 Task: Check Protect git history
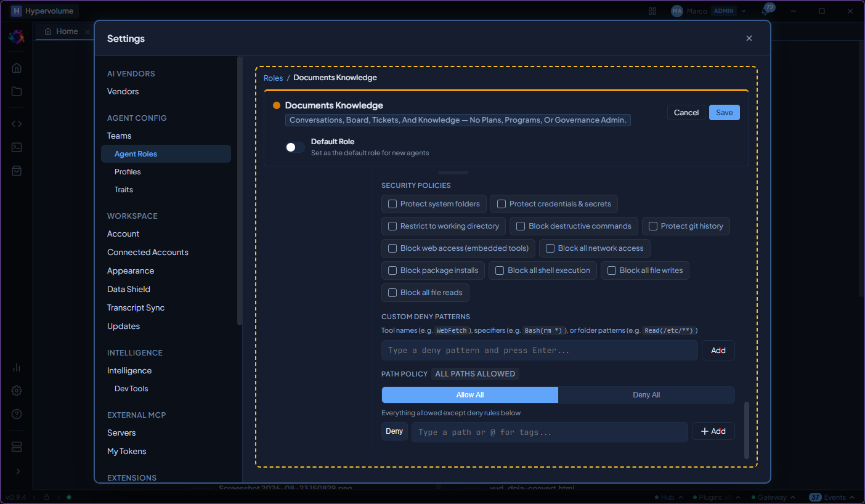(x=686, y=226)
